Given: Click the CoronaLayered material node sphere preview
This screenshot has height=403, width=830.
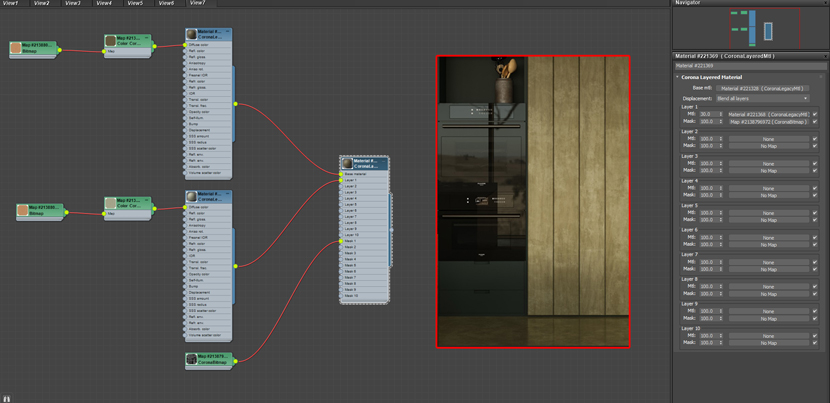Looking at the screenshot, I should (x=347, y=163).
